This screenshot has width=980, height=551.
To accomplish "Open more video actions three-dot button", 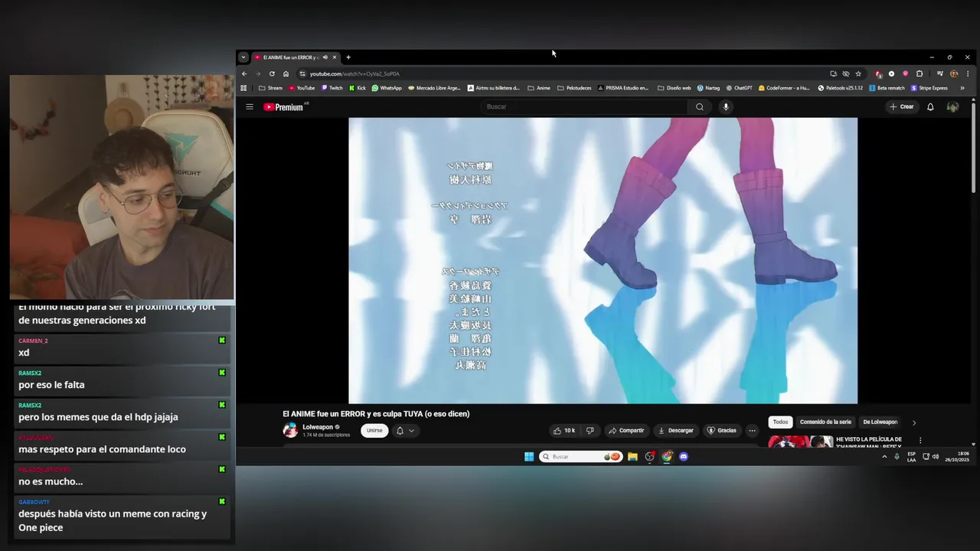I will pos(752,431).
